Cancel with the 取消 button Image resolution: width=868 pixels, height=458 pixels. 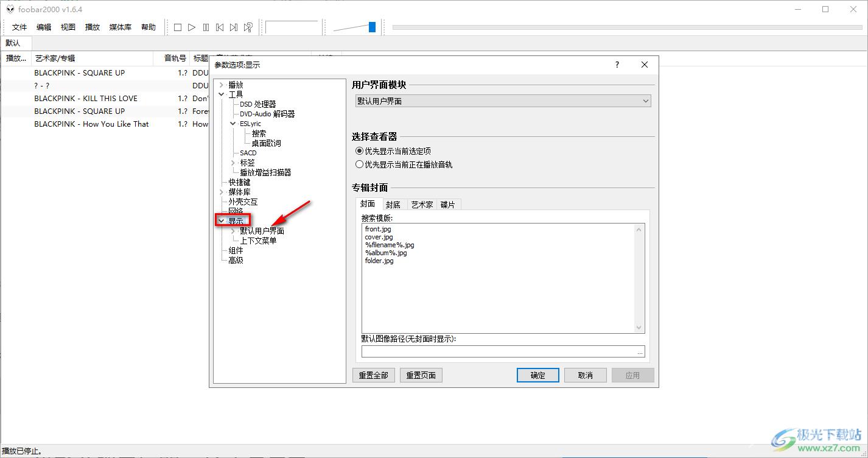coord(586,375)
